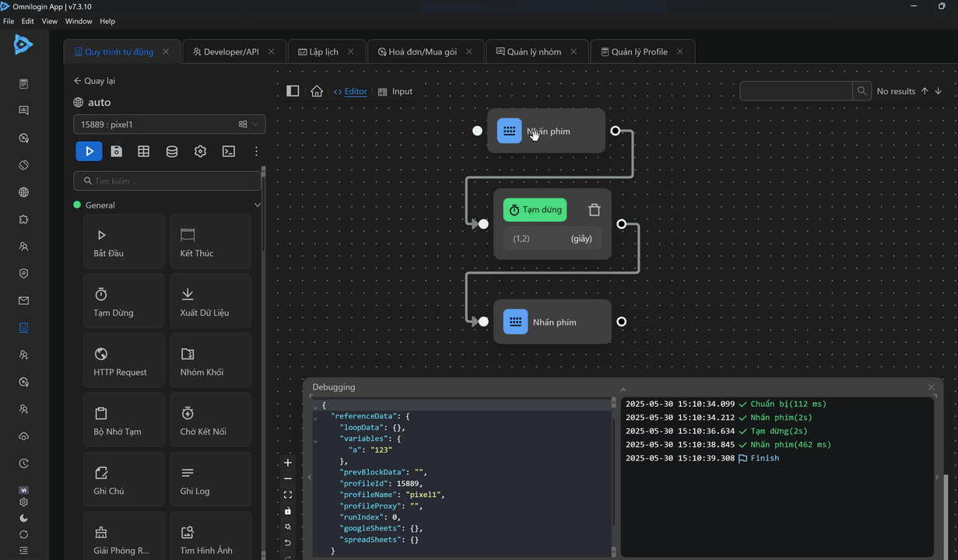Toggle the sidebar panel icon beside the home icon

293,91
